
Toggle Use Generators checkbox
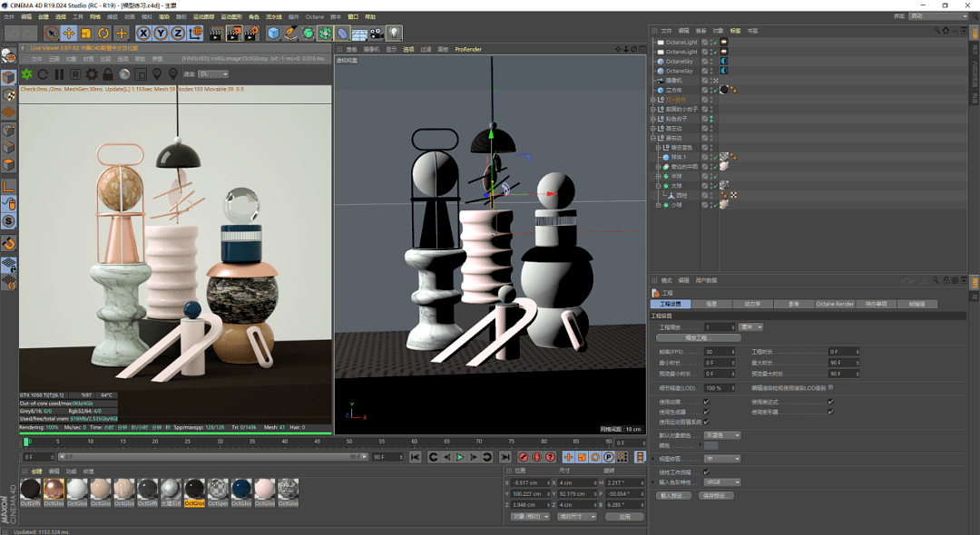[706, 412]
